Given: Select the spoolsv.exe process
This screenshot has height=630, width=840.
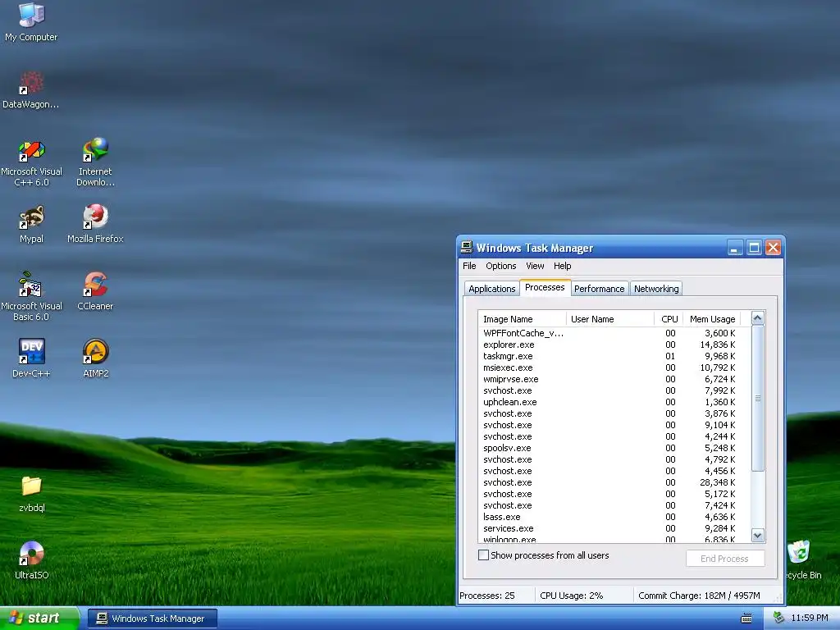Looking at the screenshot, I should [x=610, y=448].
